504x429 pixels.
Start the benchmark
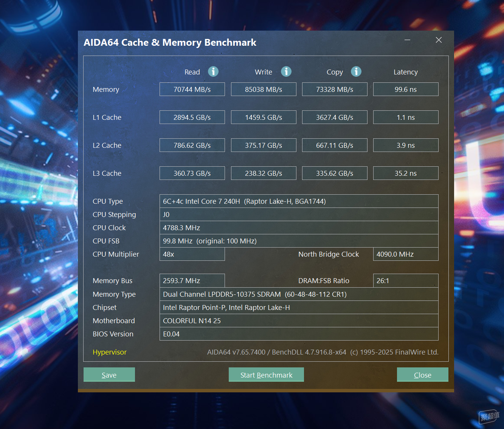coord(266,375)
